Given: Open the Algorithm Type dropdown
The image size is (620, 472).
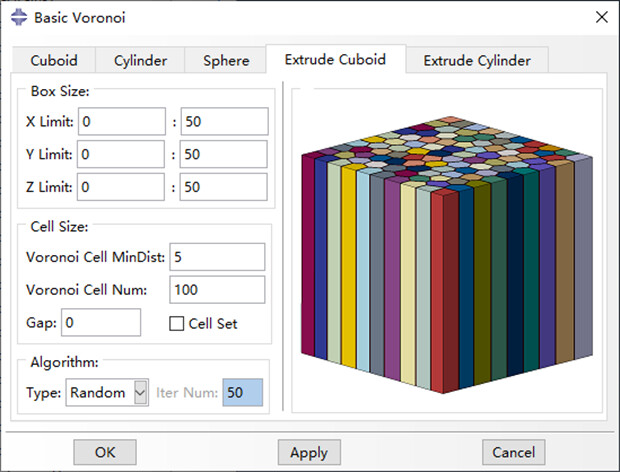Looking at the screenshot, I should point(107,393).
